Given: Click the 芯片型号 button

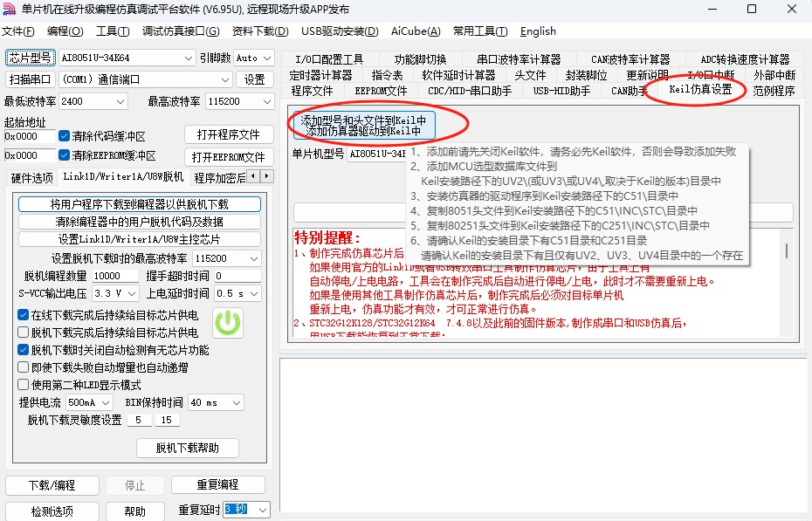Looking at the screenshot, I should tap(30, 58).
